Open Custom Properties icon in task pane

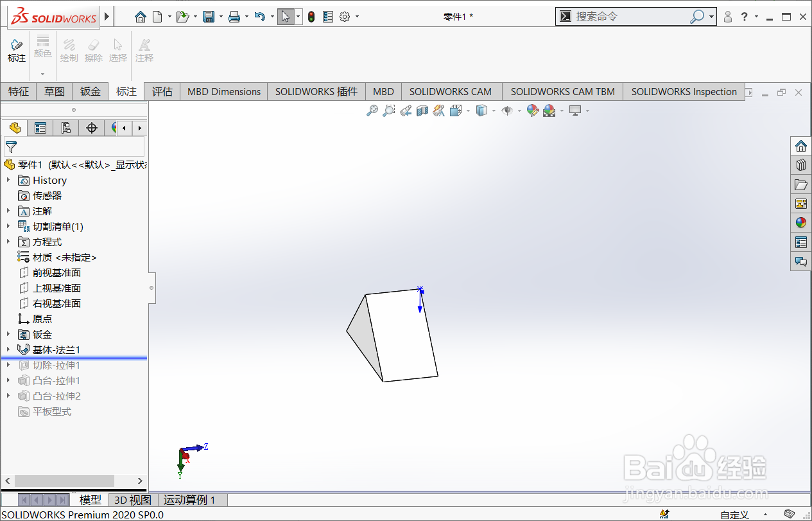coord(800,242)
